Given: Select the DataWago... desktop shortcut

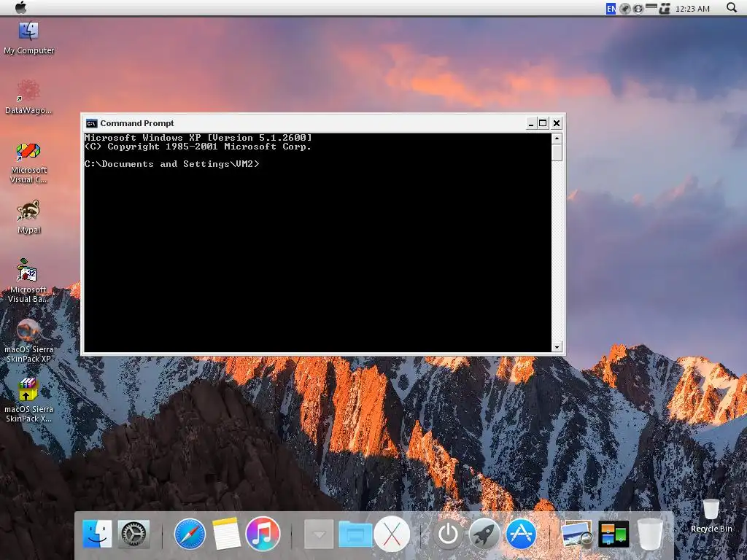Looking at the screenshot, I should [x=28, y=98].
